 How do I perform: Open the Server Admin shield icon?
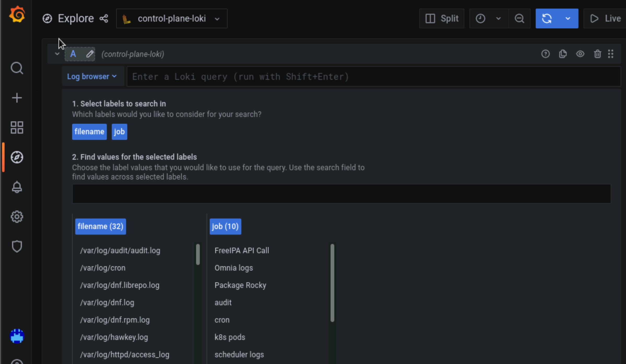pos(17,246)
